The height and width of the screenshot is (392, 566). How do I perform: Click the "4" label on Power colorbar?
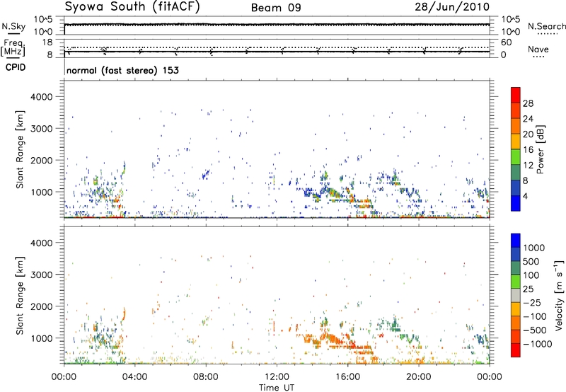pos(525,196)
